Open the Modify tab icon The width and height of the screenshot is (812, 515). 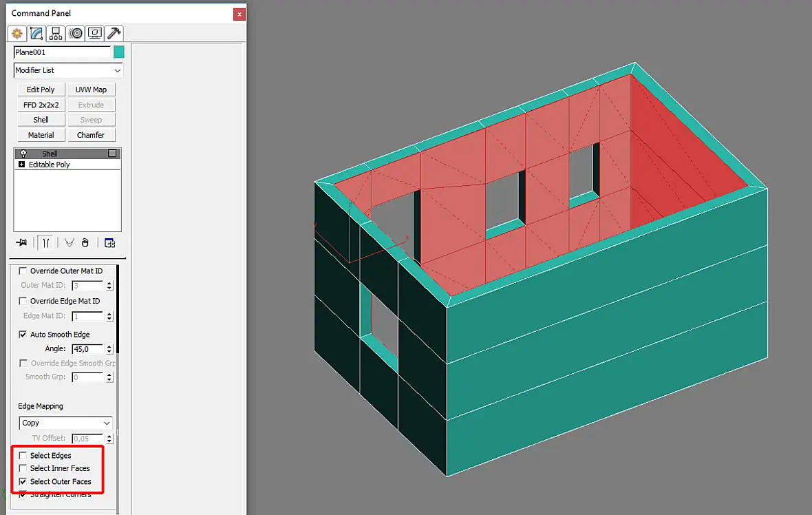36,34
